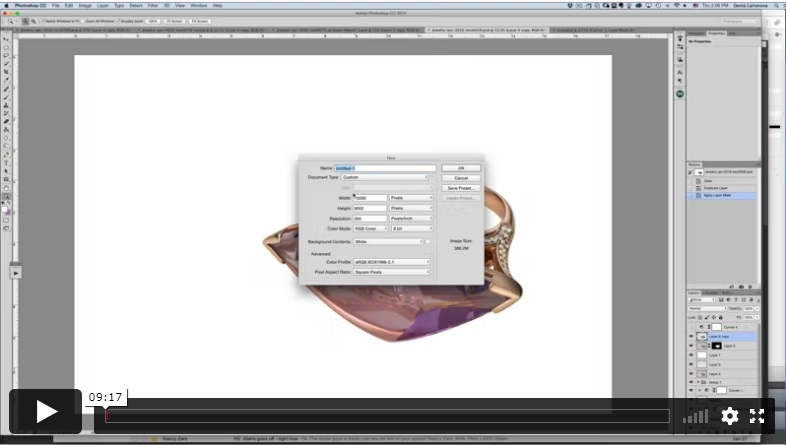Viewport: 786px width, 445px height.
Task: Open the Image menu
Action: coord(85,6)
